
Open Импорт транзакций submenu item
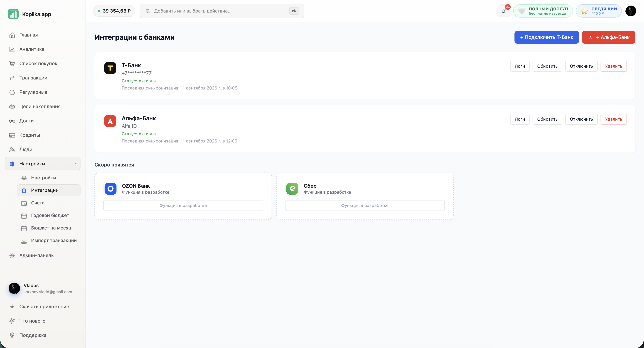tap(48, 240)
